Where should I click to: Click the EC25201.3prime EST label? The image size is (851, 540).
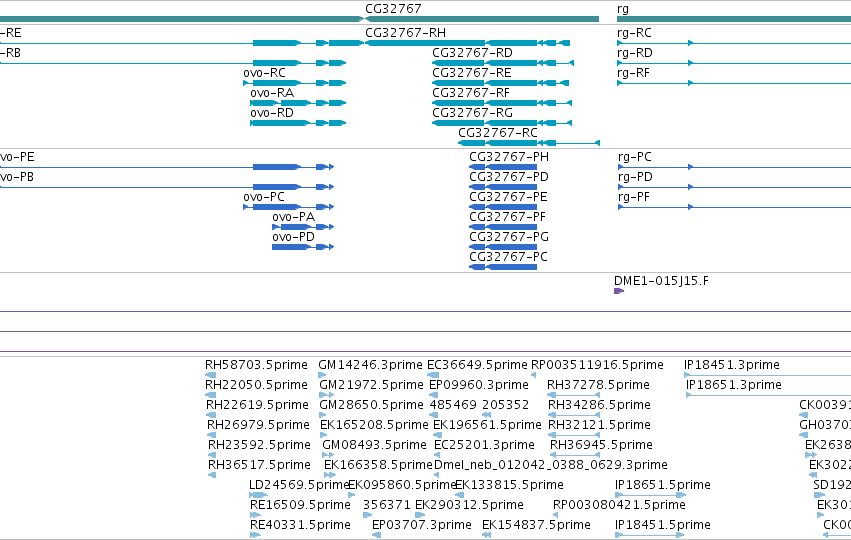484,445
